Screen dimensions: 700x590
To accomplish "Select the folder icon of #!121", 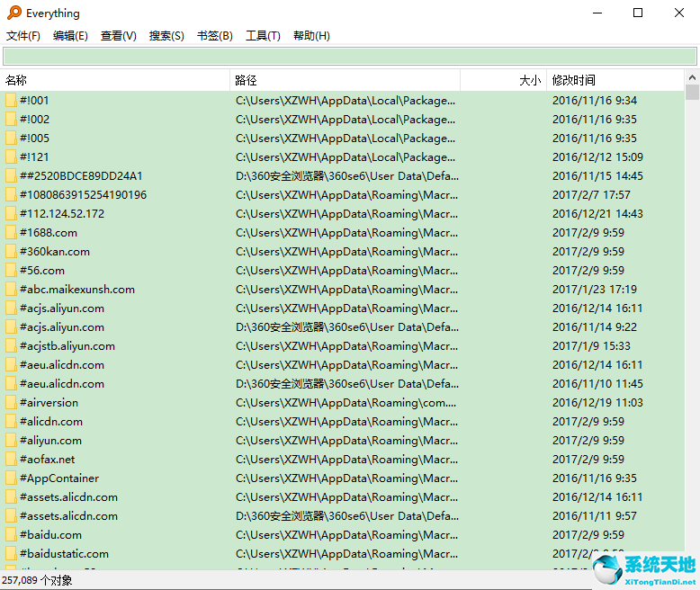I will (x=11, y=156).
